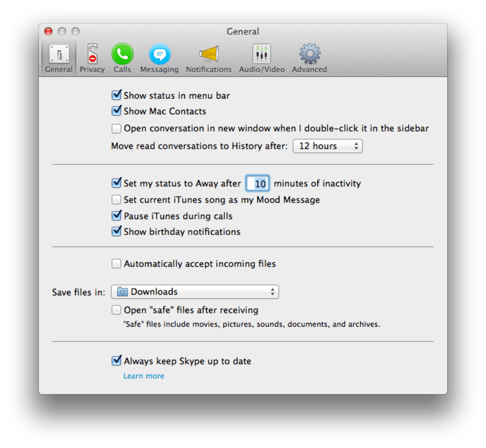Check Open "safe" files after receiving
486x448 pixels.
(x=116, y=310)
